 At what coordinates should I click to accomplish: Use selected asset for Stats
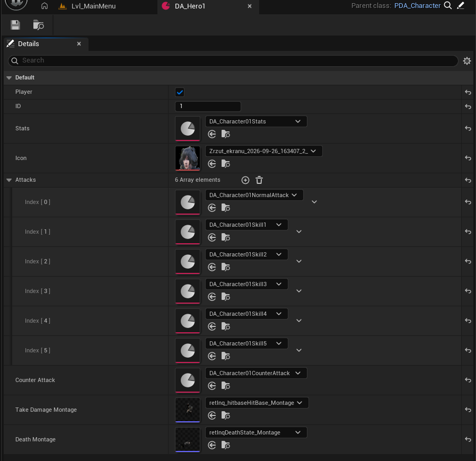pyautogui.click(x=212, y=134)
